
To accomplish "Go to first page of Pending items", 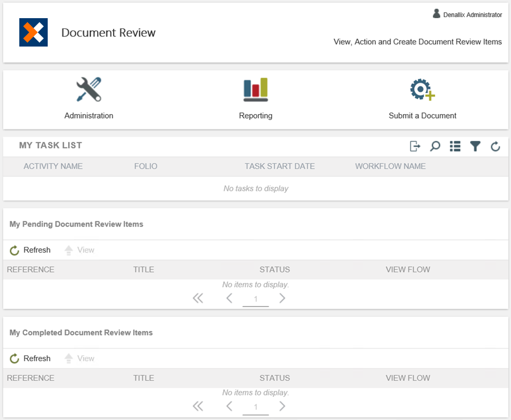I will pos(198,299).
